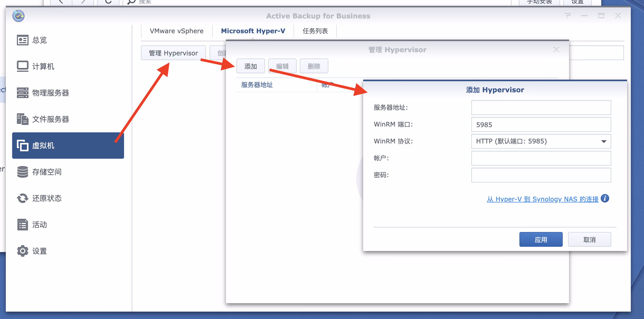Click the info icon beside Hyper-V link

(x=605, y=198)
